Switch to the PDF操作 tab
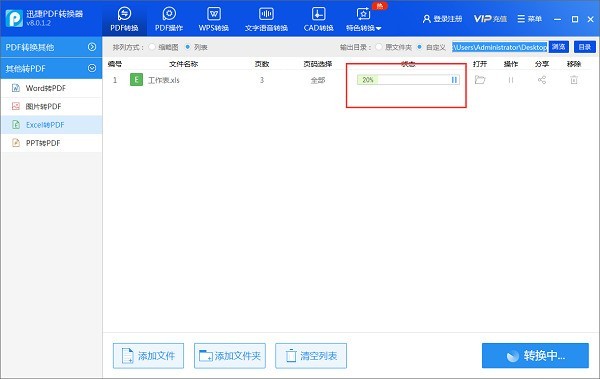This screenshot has width=600, height=379. tap(169, 19)
